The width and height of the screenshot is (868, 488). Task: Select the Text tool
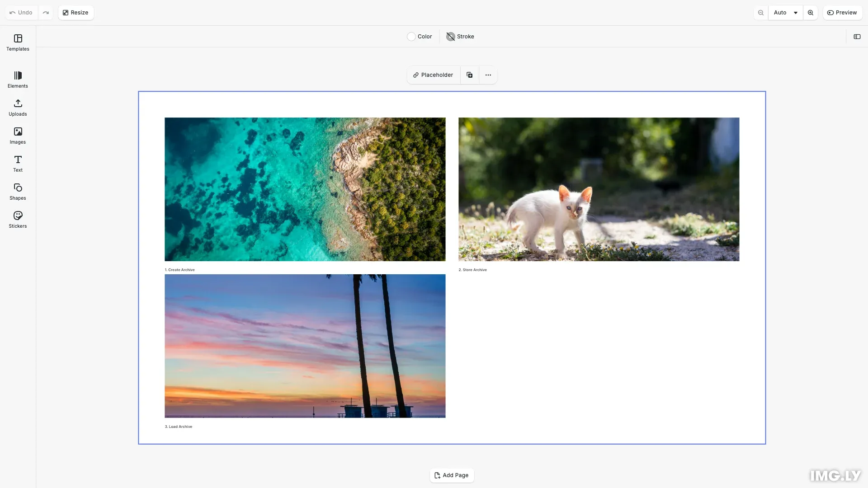18,164
